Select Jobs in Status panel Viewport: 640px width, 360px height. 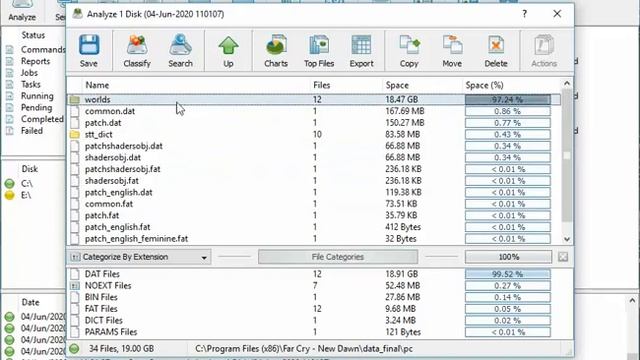[x=29, y=73]
